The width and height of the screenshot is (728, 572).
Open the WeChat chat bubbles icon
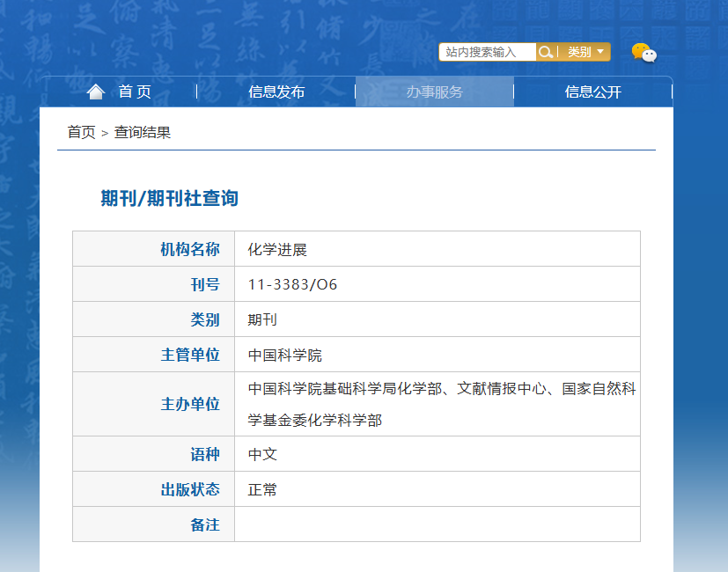click(x=644, y=53)
